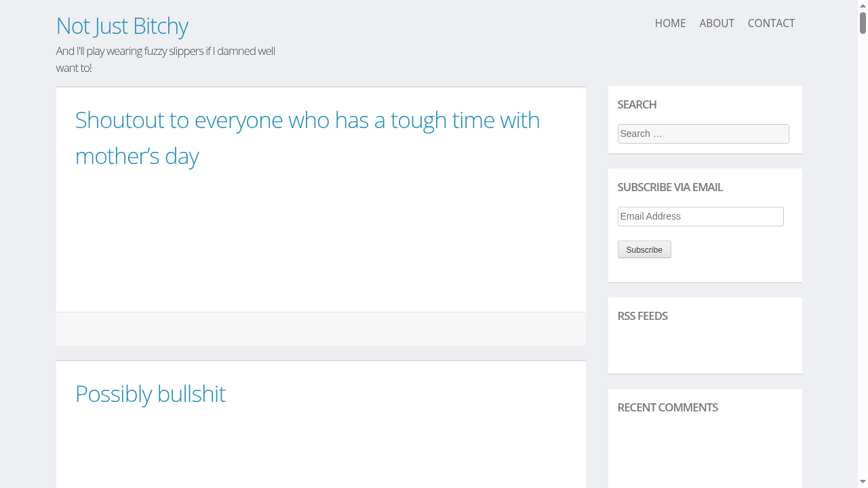Open the Possibly bullshit post
The image size is (868, 488).
(150, 394)
